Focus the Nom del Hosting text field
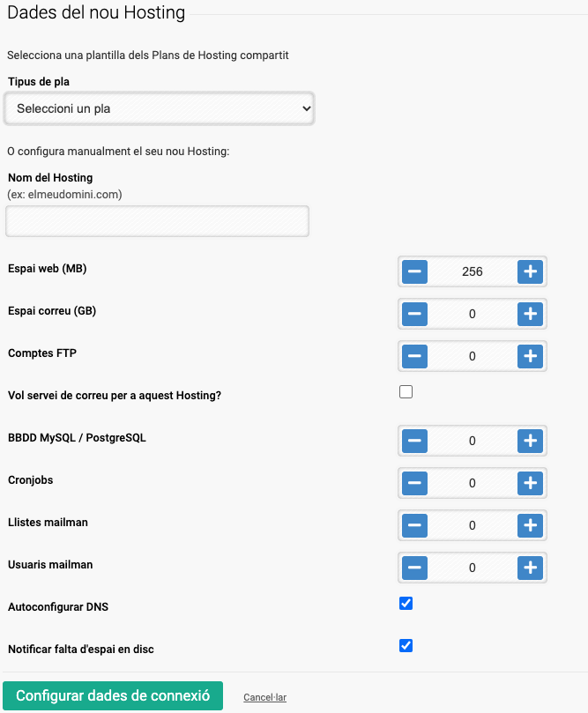This screenshot has width=588, height=713. click(x=157, y=221)
